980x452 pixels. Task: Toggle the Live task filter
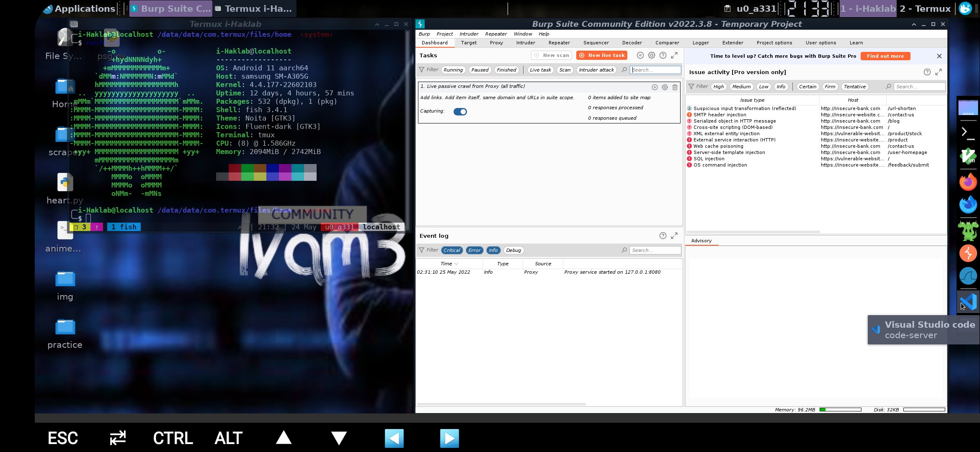[x=540, y=70]
